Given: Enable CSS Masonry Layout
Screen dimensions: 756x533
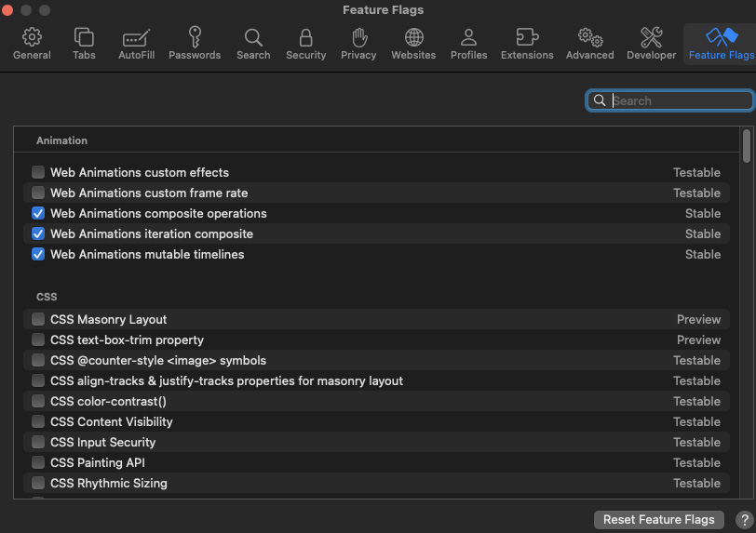Looking at the screenshot, I should click(38, 319).
